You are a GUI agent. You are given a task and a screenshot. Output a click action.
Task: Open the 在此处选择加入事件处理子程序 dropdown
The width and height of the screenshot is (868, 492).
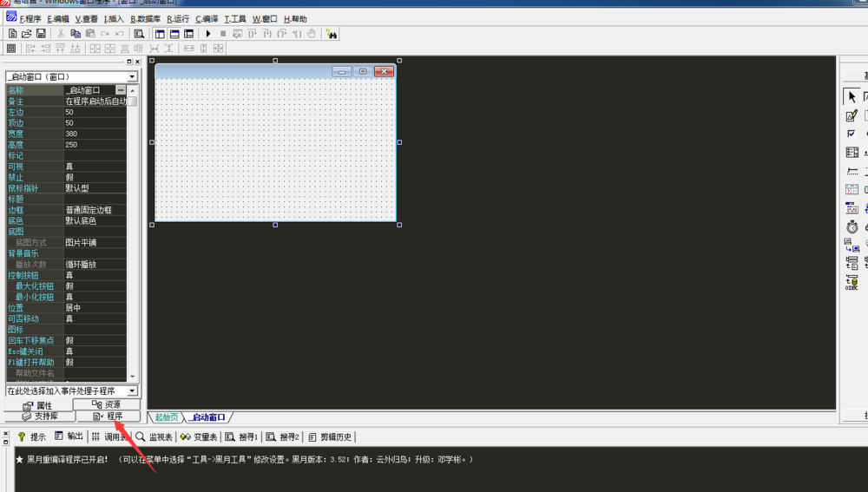point(132,390)
